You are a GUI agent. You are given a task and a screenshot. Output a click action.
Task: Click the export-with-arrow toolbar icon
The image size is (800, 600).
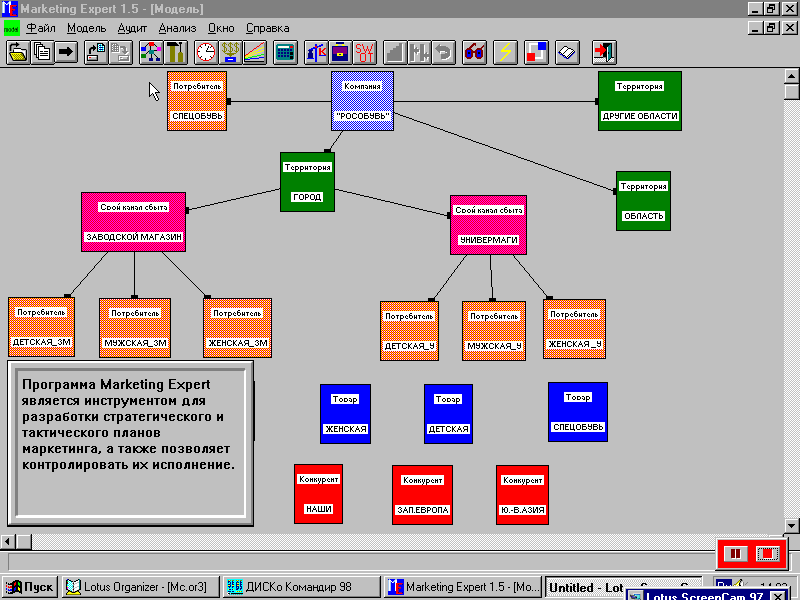(96, 52)
